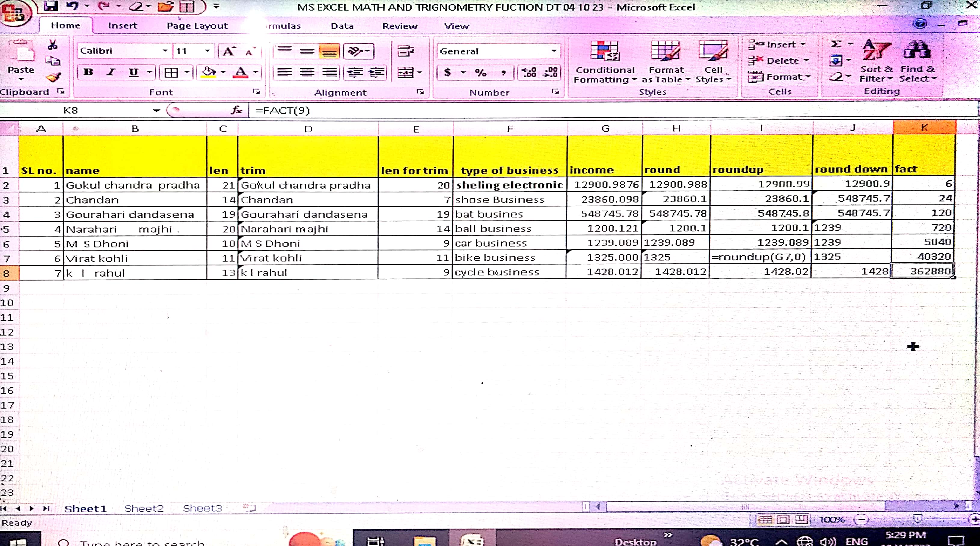Viewport: 980px width, 546px height.
Task: Open Conditional Formatting icon
Action: (605, 52)
